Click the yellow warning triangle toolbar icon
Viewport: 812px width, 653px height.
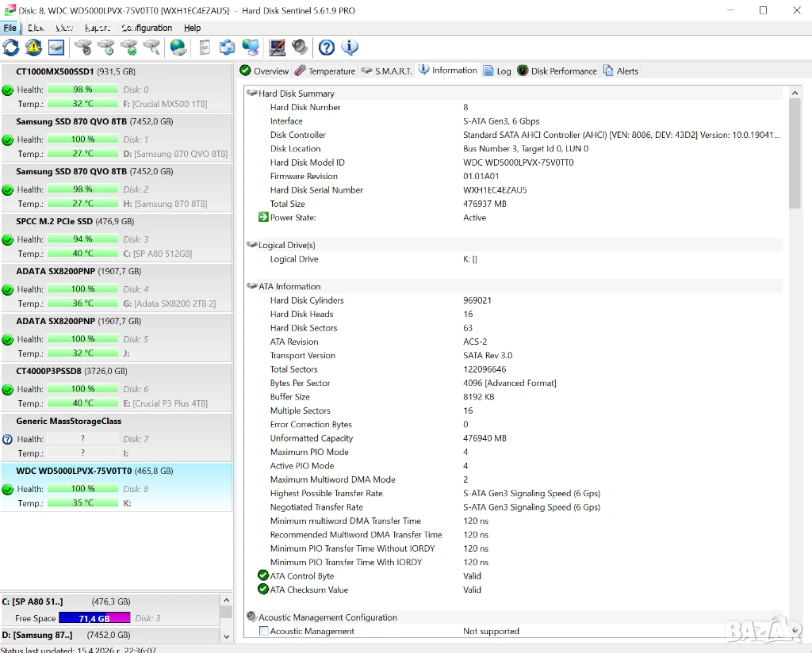tap(33, 48)
